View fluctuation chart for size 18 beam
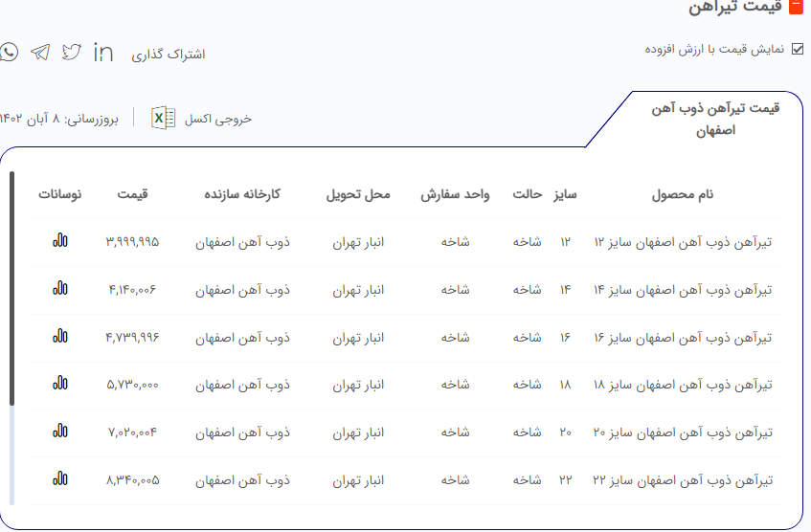811x532 pixels. 60,384
